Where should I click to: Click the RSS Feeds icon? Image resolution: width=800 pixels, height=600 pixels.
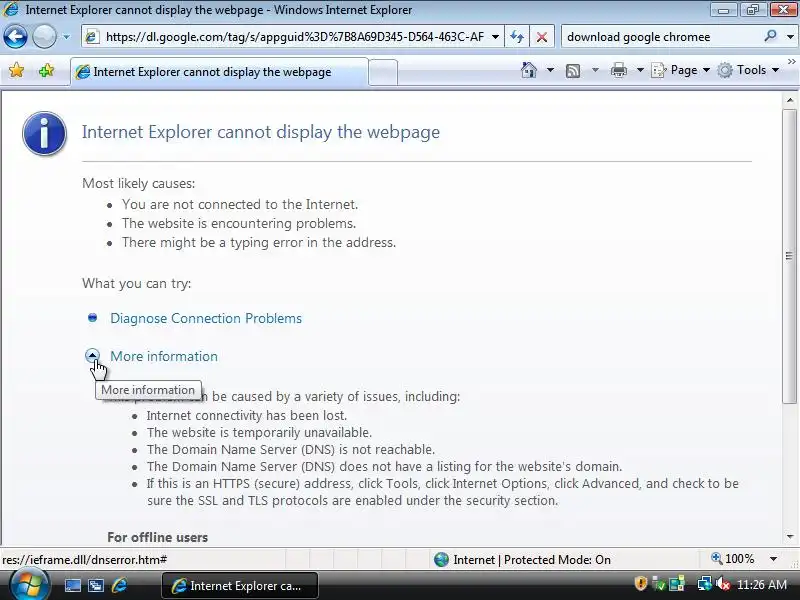[x=573, y=70]
